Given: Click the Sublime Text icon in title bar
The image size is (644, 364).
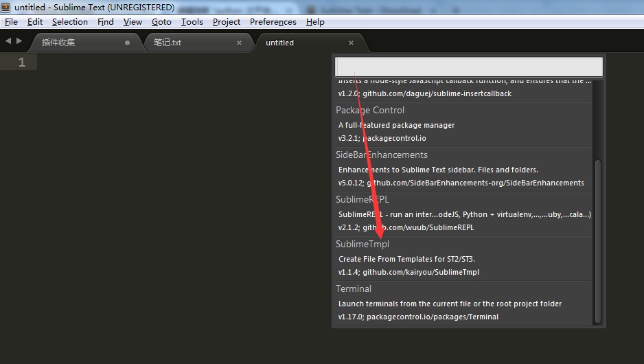Looking at the screenshot, I should (5, 7).
